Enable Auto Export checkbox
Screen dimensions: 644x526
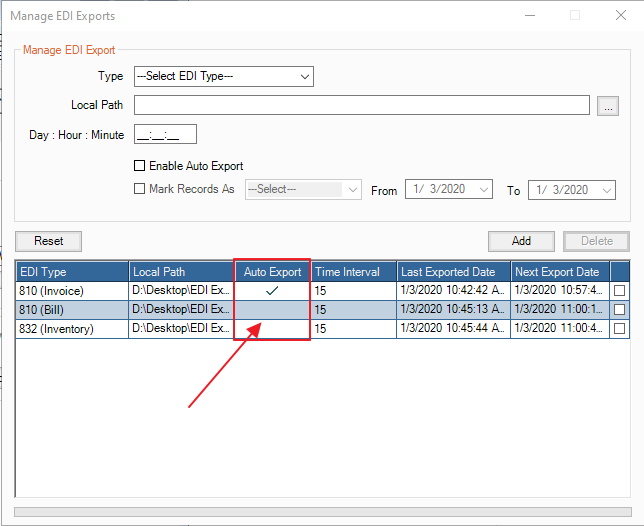point(140,166)
